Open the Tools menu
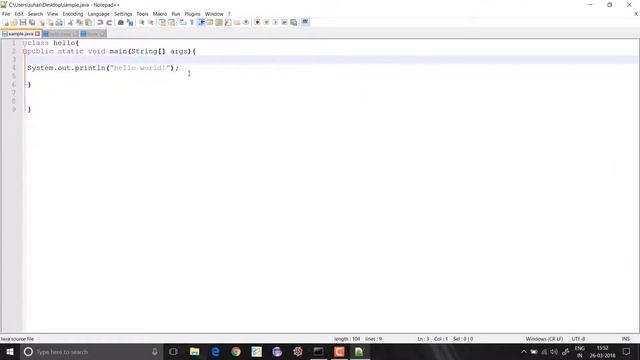The image size is (640, 360). 142,14
